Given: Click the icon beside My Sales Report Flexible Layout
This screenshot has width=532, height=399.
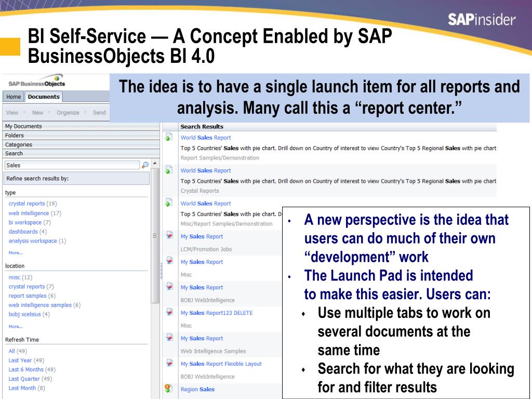Looking at the screenshot, I should 169,363.
